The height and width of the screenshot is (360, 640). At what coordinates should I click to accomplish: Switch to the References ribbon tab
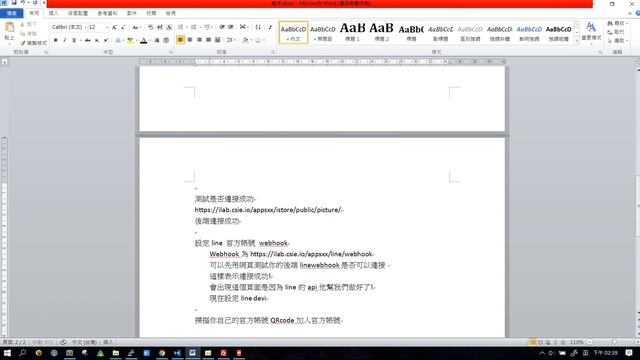click(x=107, y=13)
